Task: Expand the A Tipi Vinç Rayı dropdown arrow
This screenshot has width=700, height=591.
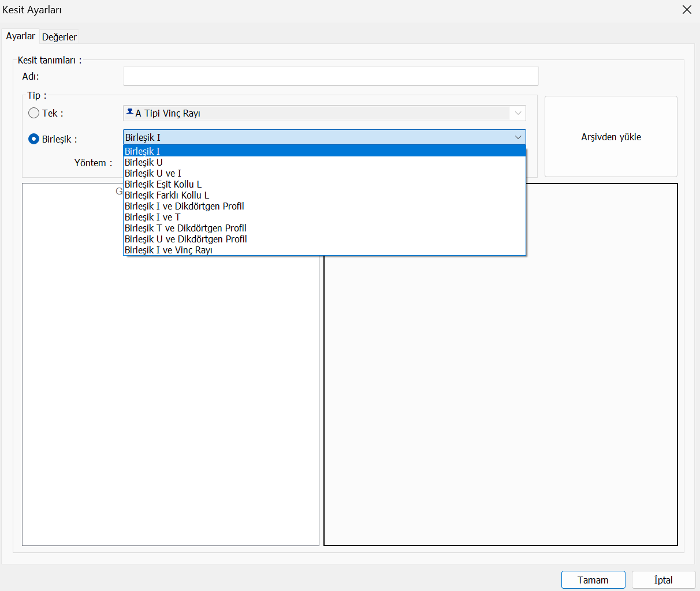Action: [x=518, y=113]
